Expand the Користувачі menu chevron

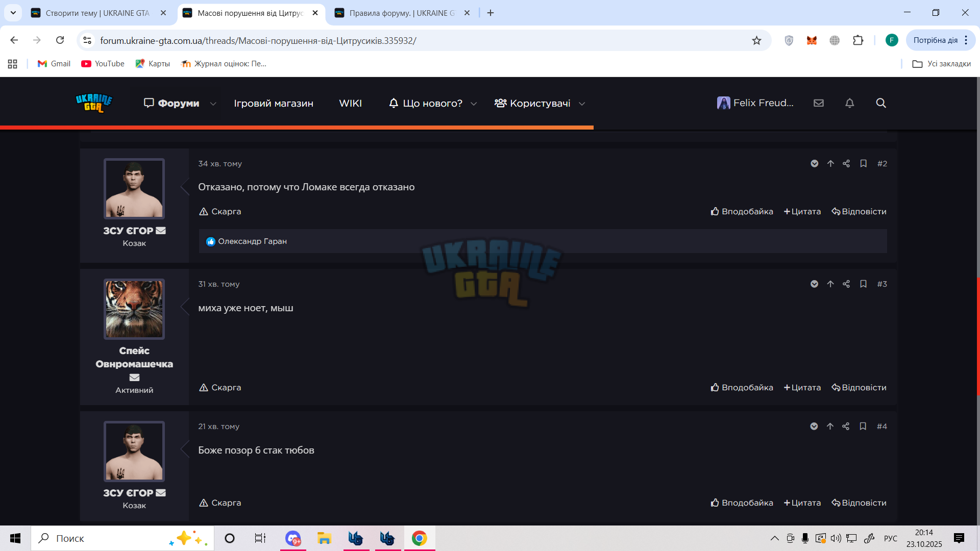pyautogui.click(x=582, y=104)
